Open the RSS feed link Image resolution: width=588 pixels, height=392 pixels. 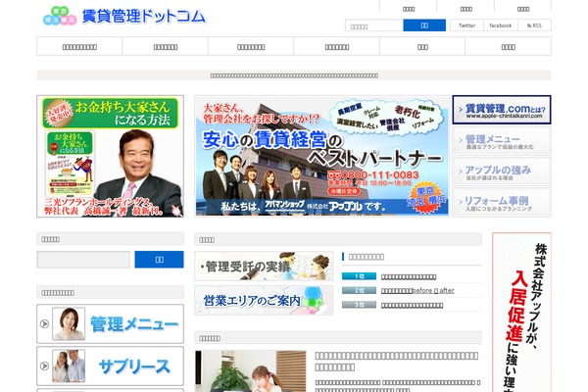(x=534, y=25)
